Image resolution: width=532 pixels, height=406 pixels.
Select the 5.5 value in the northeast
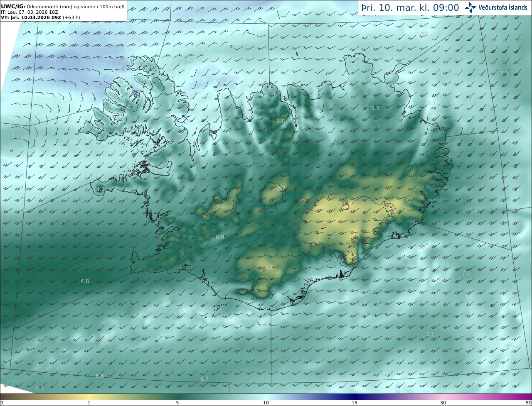(375, 108)
